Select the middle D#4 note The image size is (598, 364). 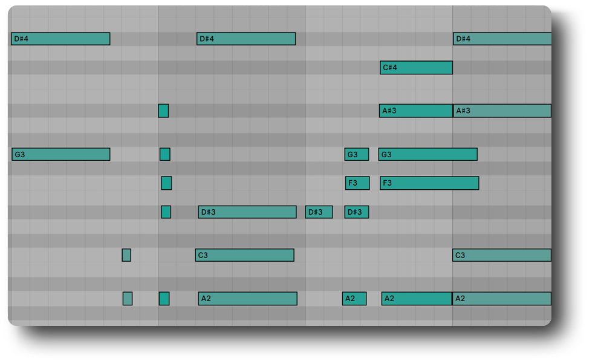click(x=246, y=39)
